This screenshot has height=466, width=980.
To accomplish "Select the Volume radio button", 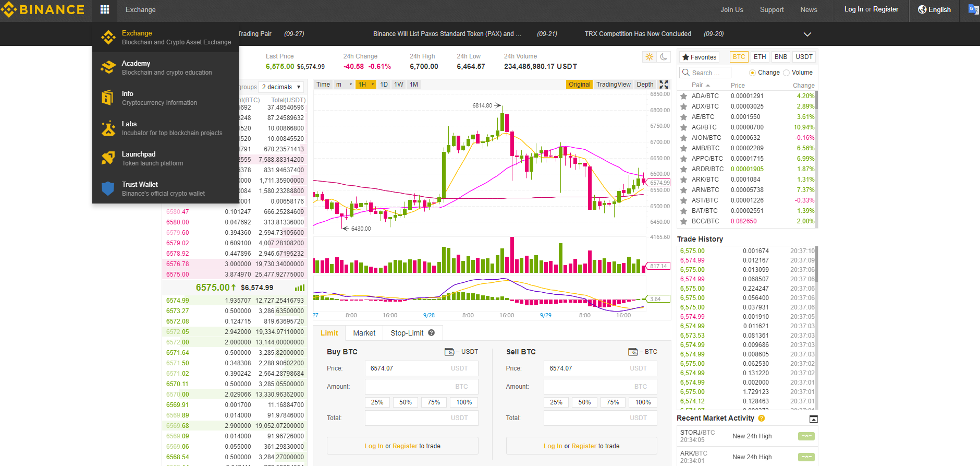I will click(x=787, y=73).
